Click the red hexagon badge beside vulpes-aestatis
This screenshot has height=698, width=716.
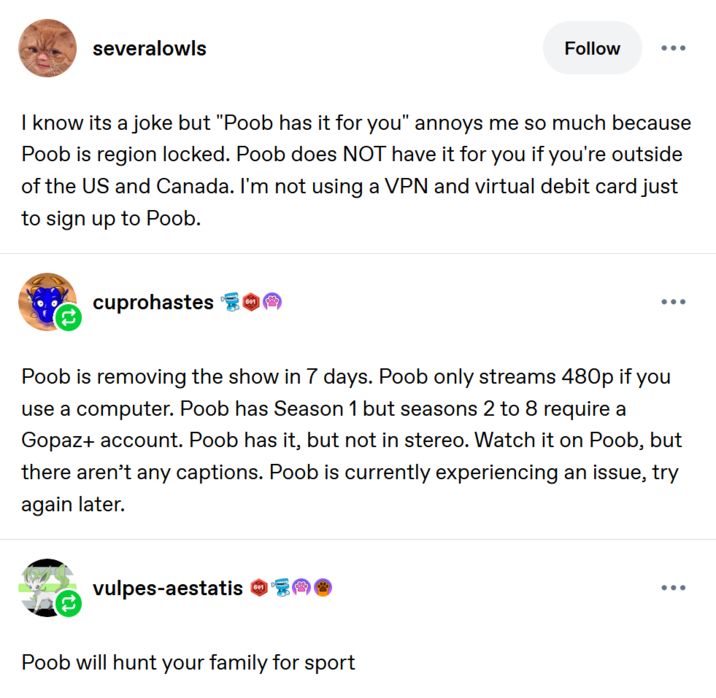point(261,588)
